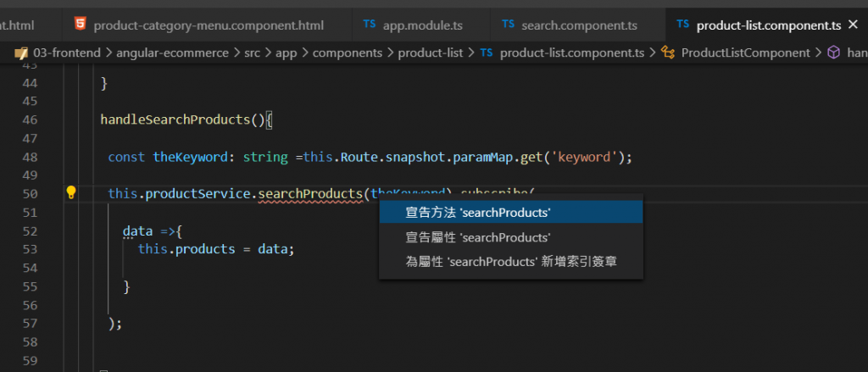The image size is (868, 372).
Task: Expand ProductListComponent breadcrumb symbol list
Action: [745, 53]
